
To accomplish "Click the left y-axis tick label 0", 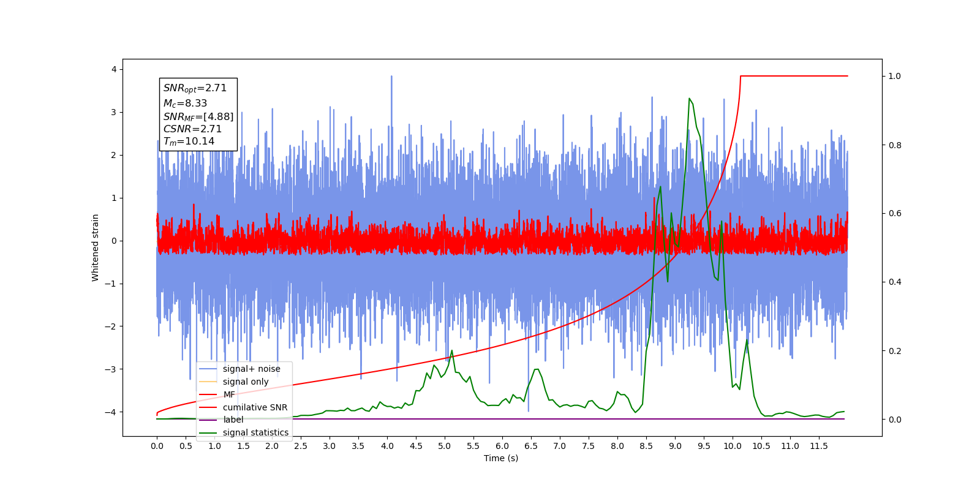I will [114, 241].
